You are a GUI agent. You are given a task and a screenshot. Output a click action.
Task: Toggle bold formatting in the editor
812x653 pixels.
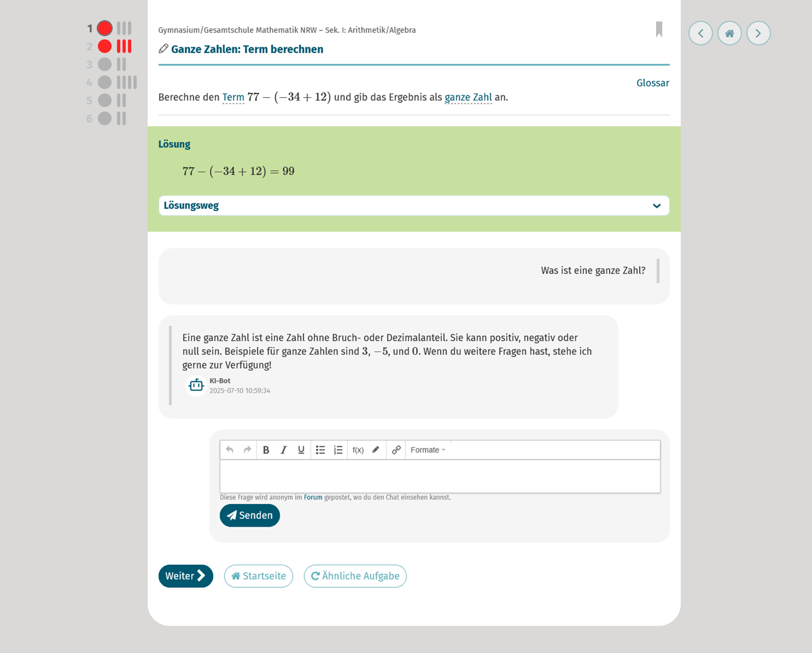266,450
